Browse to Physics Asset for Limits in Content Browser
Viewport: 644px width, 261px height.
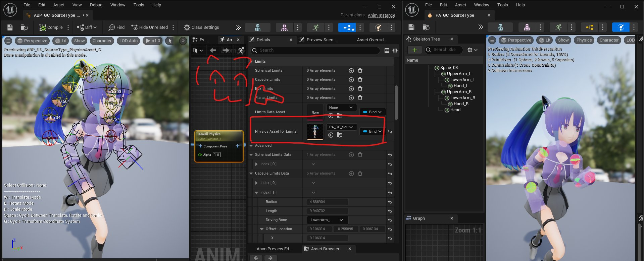coord(340,135)
